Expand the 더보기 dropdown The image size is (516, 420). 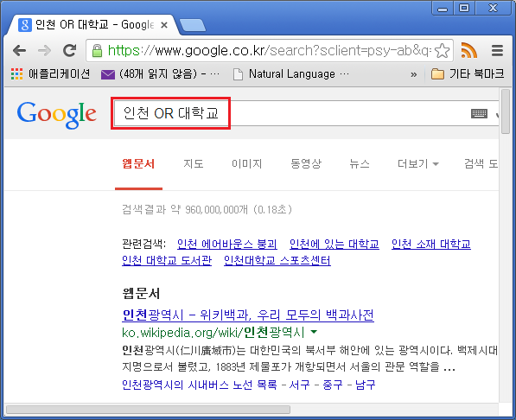pyautogui.click(x=418, y=163)
